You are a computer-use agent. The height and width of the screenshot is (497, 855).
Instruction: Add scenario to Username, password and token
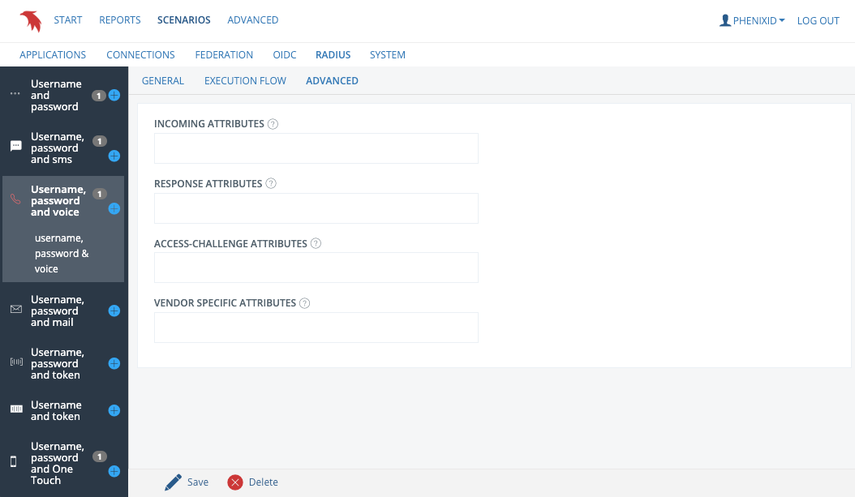(114, 364)
